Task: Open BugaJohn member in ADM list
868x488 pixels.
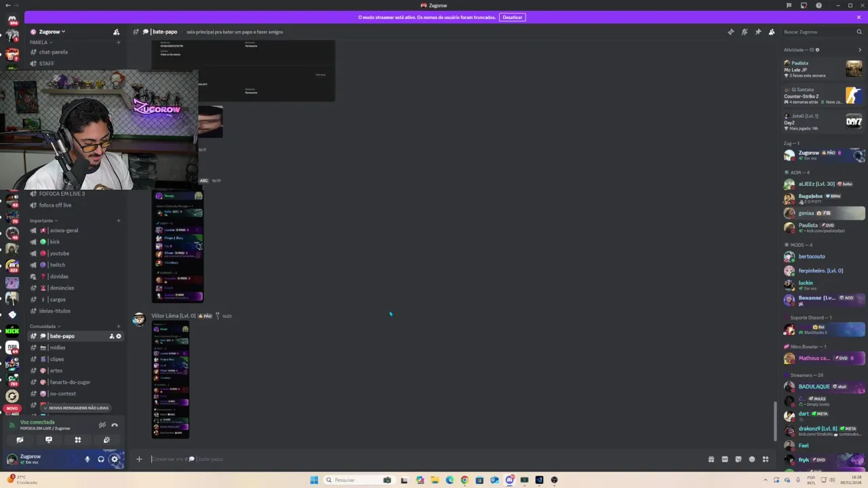Action: coord(824,199)
